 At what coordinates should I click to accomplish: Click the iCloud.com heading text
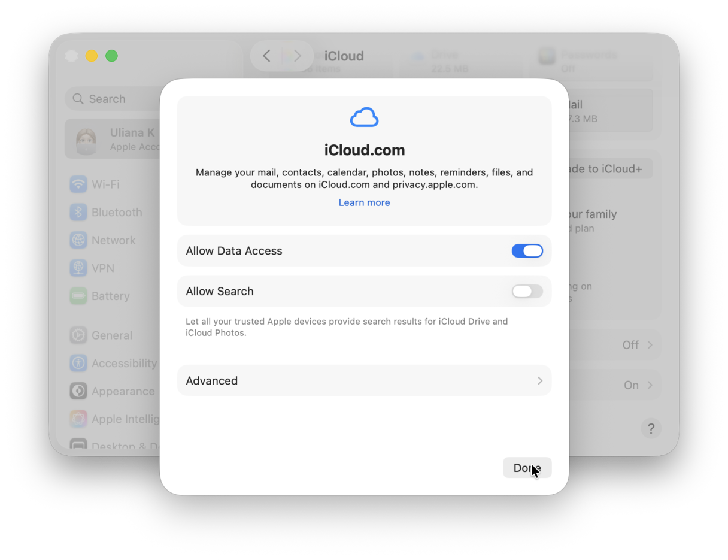(364, 150)
